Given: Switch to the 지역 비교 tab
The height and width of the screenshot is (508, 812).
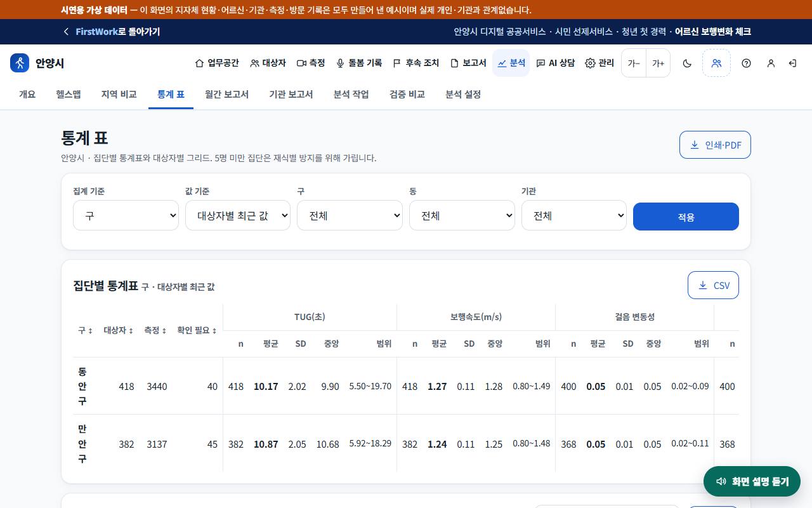Looking at the screenshot, I should click(x=119, y=94).
